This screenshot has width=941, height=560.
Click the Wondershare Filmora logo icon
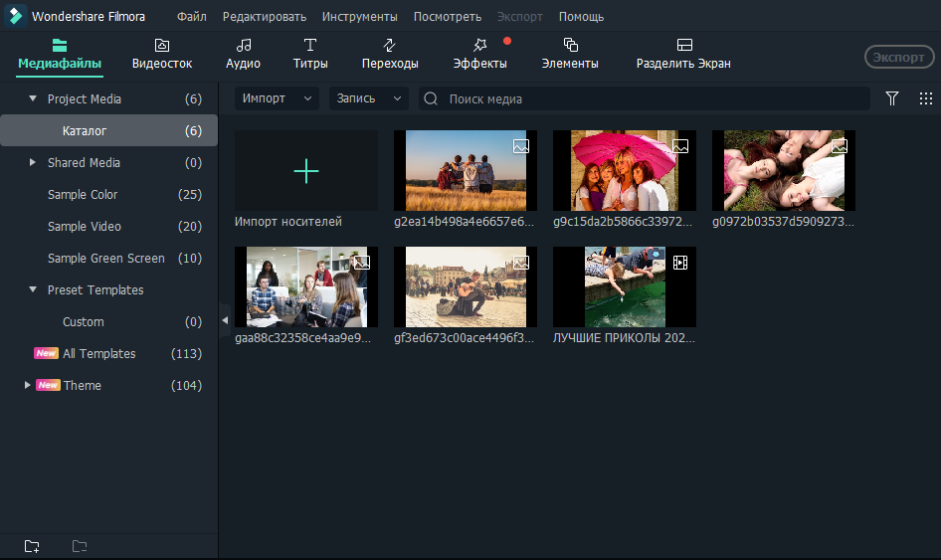coord(16,16)
